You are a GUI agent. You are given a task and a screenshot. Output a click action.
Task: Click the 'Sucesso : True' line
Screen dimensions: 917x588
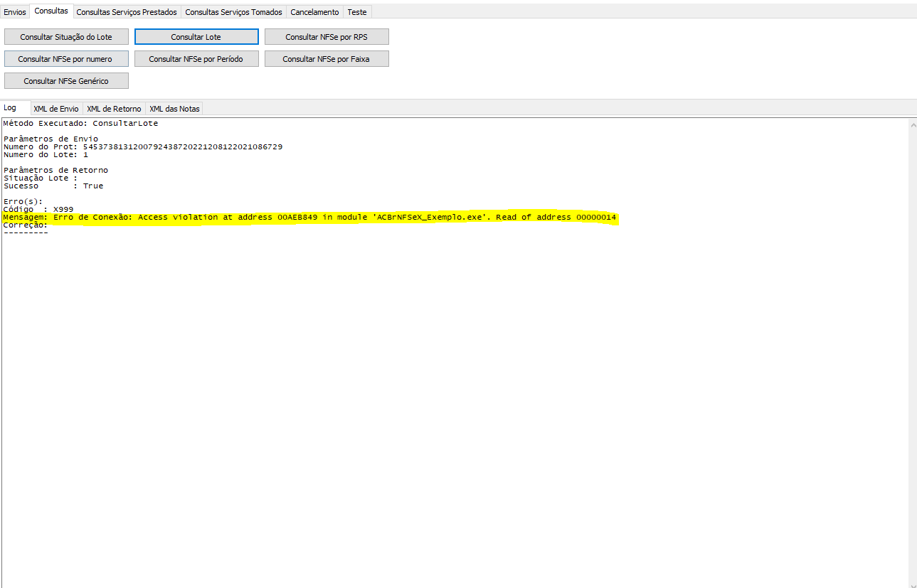(x=53, y=186)
